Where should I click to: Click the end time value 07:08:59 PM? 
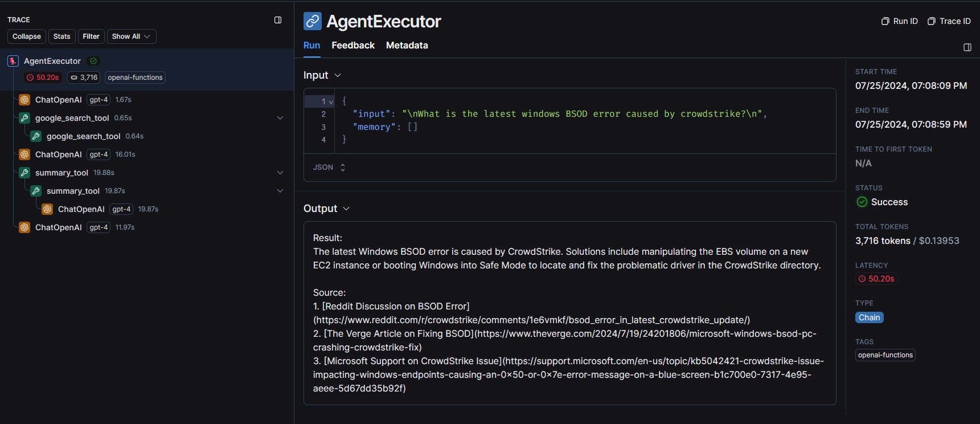(x=911, y=124)
